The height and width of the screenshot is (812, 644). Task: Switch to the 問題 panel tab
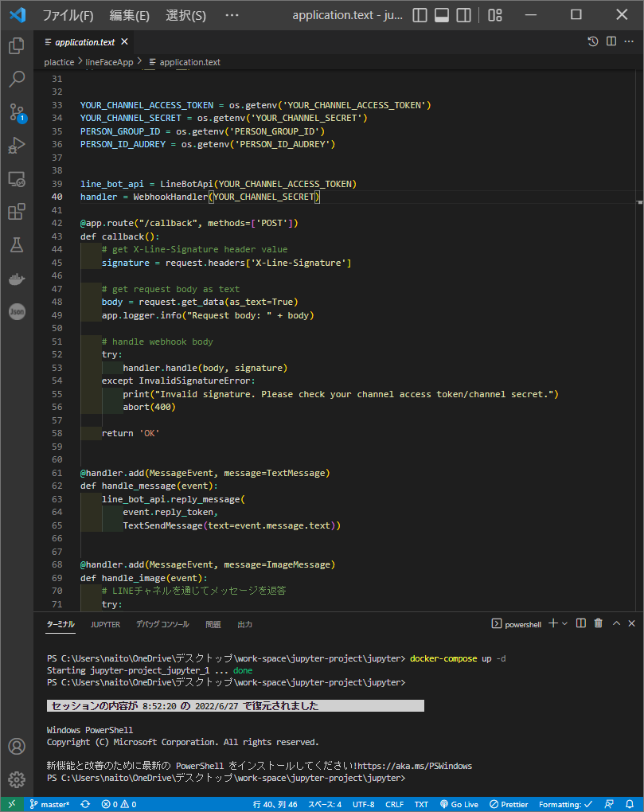click(213, 625)
